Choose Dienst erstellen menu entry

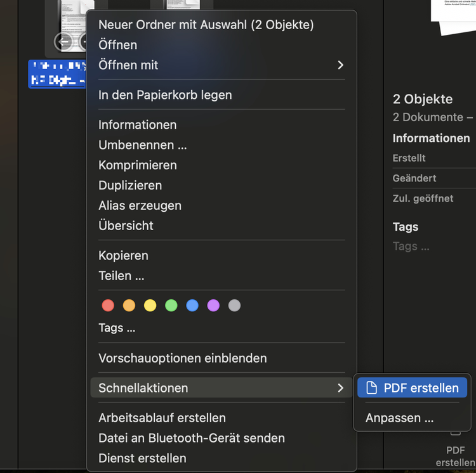click(221, 458)
